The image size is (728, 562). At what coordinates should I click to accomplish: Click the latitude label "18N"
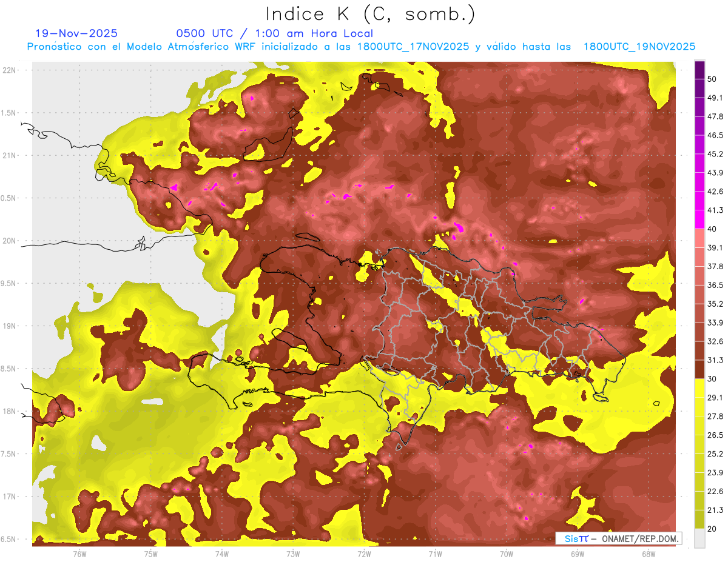(x=8, y=412)
